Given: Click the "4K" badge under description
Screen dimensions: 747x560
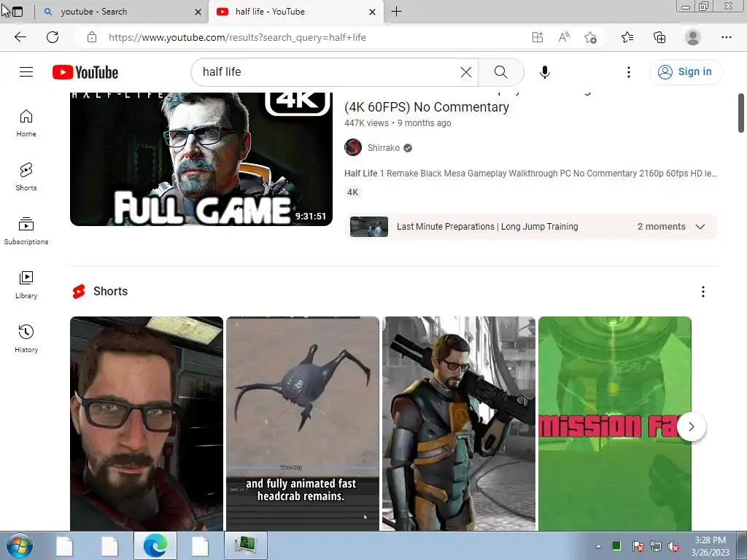Looking at the screenshot, I should (x=352, y=192).
